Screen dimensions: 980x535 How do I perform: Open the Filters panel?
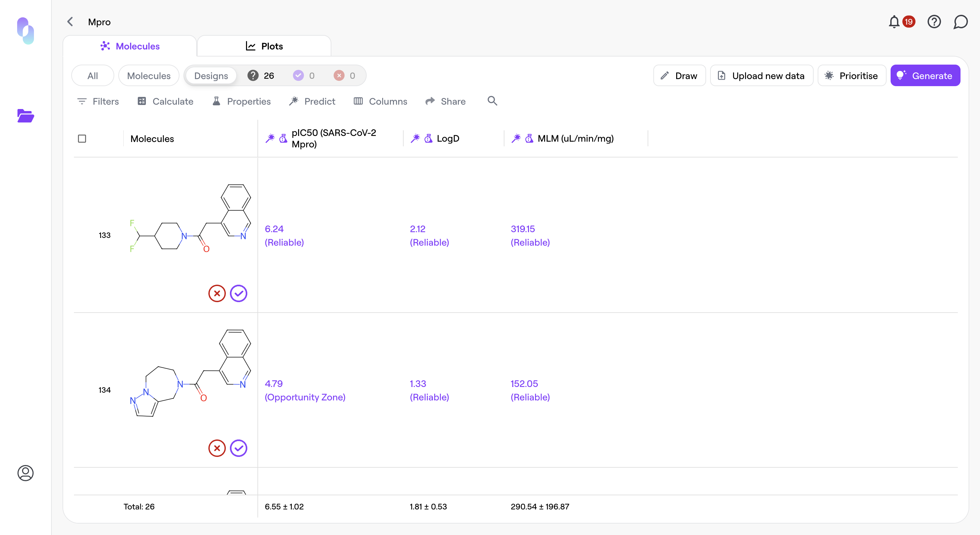point(98,101)
